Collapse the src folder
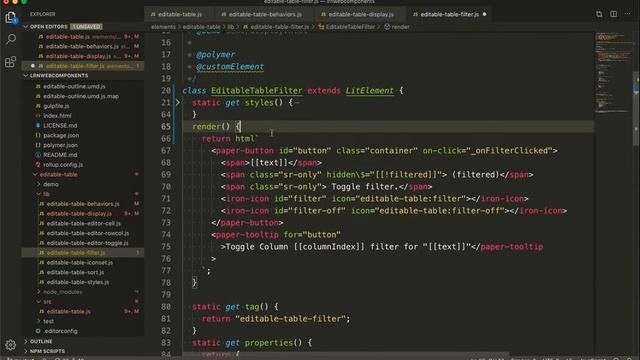Viewport: 640px width, 360px height. (39, 302)
